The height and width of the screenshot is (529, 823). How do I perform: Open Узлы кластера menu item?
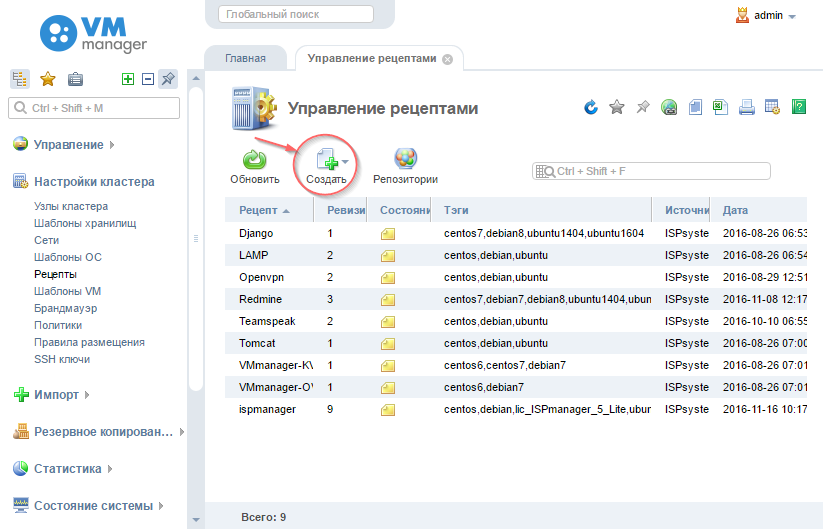tap(71, 206)
